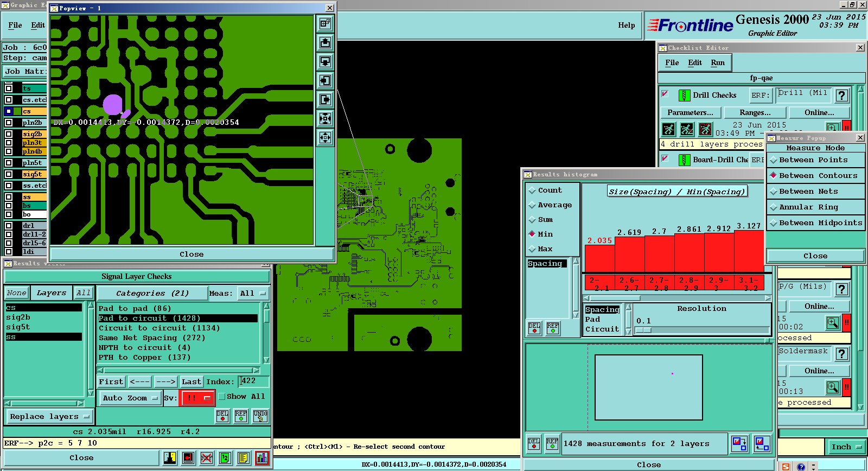Click the Popview zoom-out arrows icon

coord(325,119)
